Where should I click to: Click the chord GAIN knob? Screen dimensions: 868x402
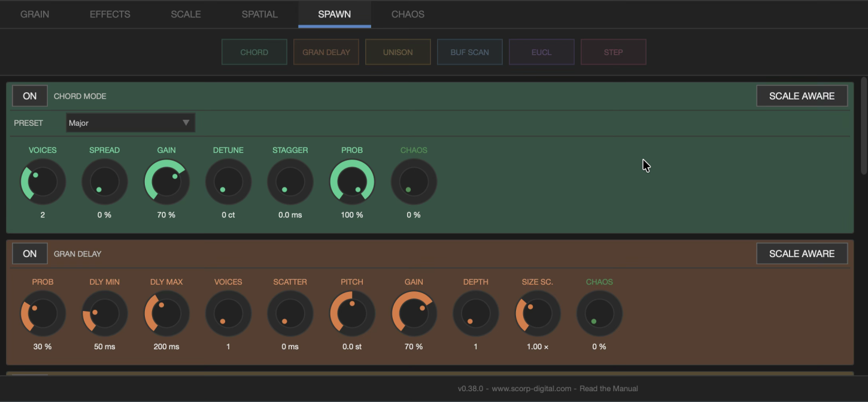click(166, 182)
